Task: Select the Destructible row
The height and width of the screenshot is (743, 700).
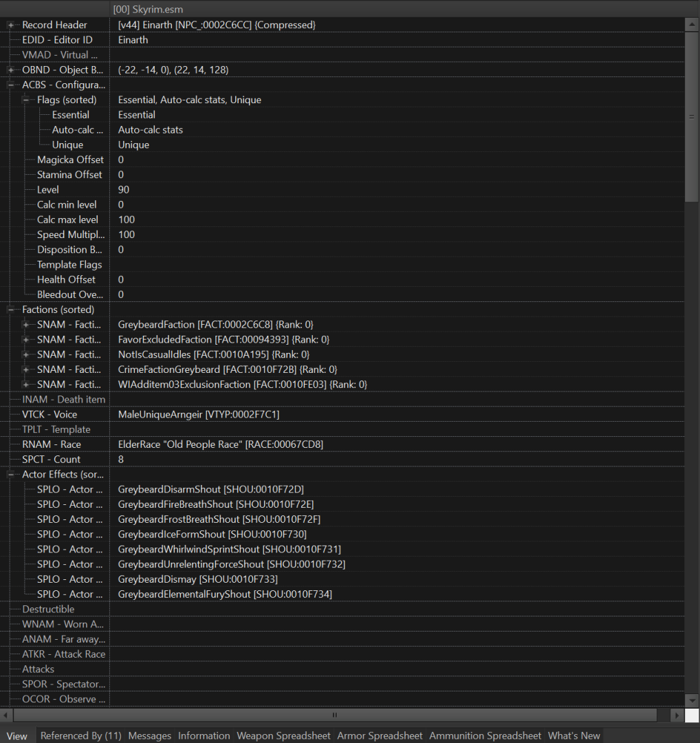Action: [342, 610]
